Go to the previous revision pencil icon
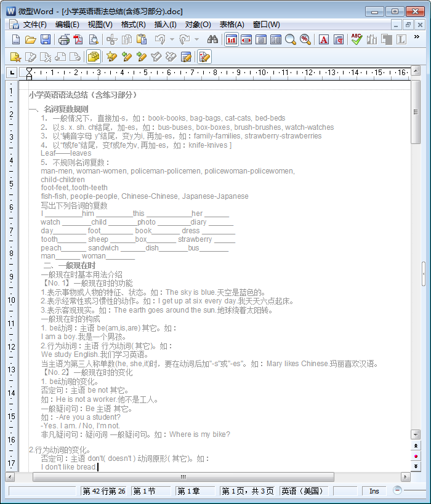 pyautogui.click(x=127, y=57)
